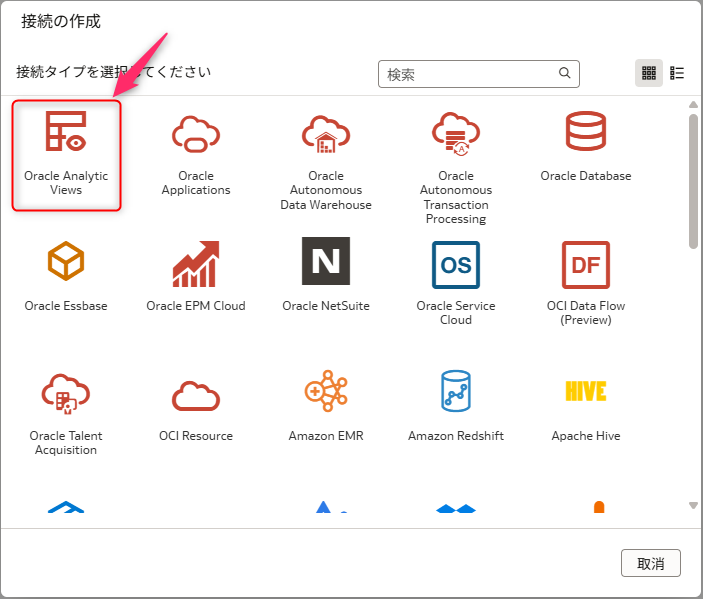The height and width of the screenshot is (599, 703).
Task: Click the 取消 cancel button
Action: click(651, 563)
